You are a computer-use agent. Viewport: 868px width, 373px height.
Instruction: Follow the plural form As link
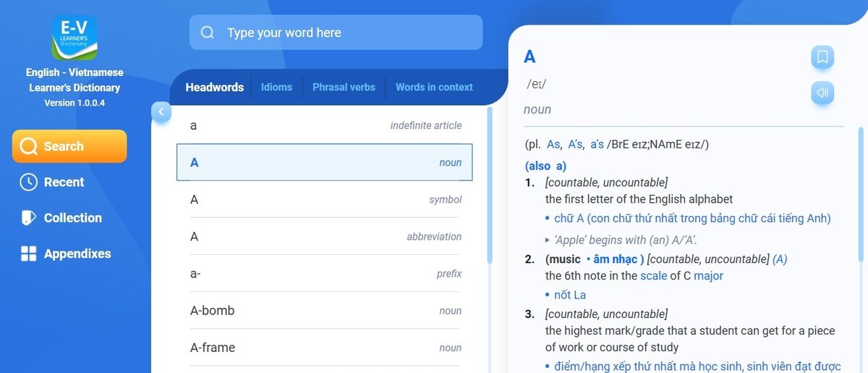click(553, 144)
